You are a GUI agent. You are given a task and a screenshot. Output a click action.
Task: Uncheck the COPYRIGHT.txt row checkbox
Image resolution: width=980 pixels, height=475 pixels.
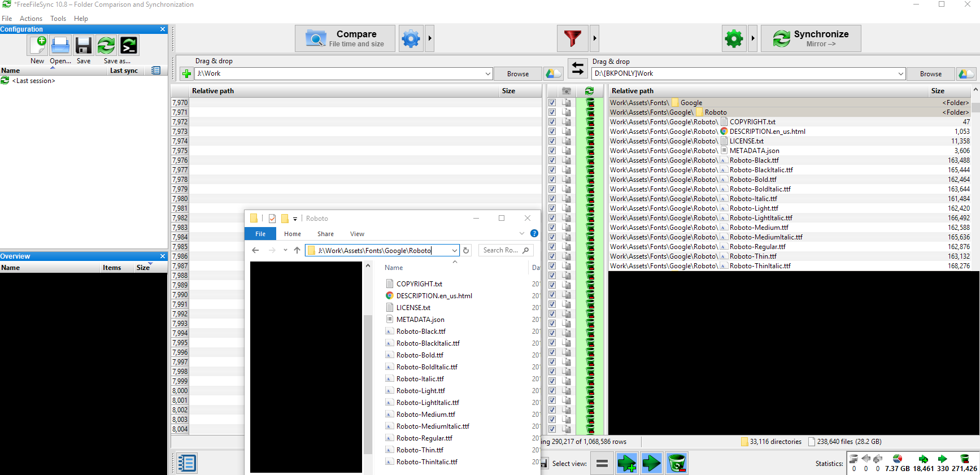tap(552, 122)
